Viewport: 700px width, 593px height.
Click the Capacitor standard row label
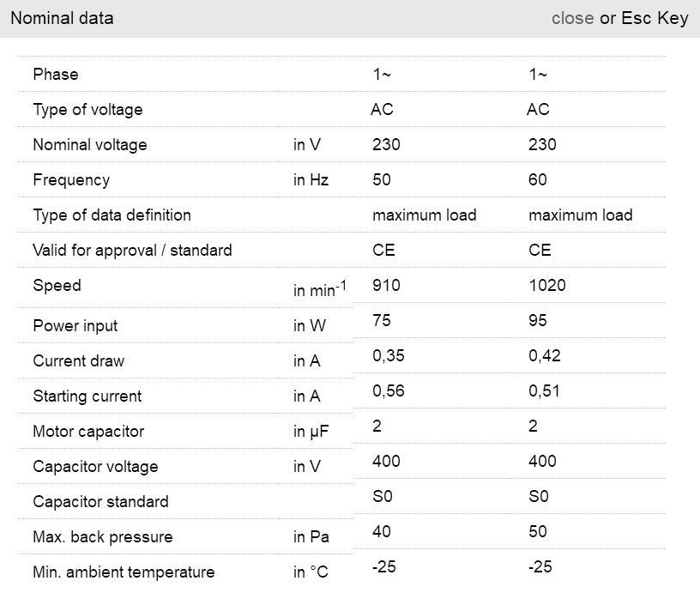pyautogui.click(x=100, y=502)
